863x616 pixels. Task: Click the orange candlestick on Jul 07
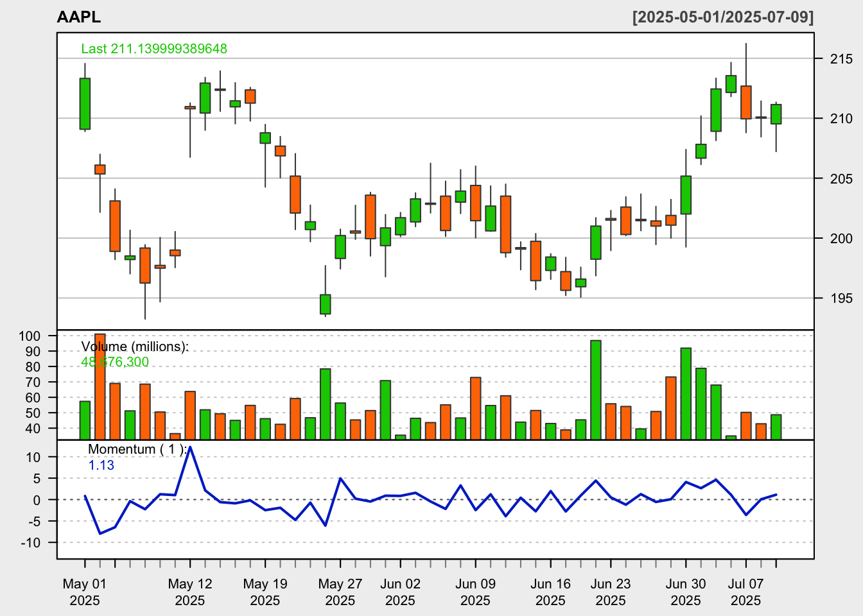click(746, 102)
